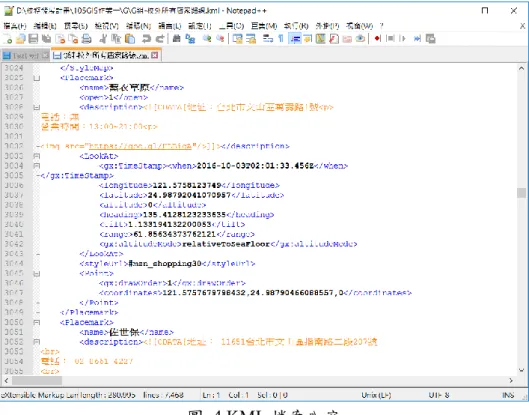Open the ? help menu

coord(381,26)
